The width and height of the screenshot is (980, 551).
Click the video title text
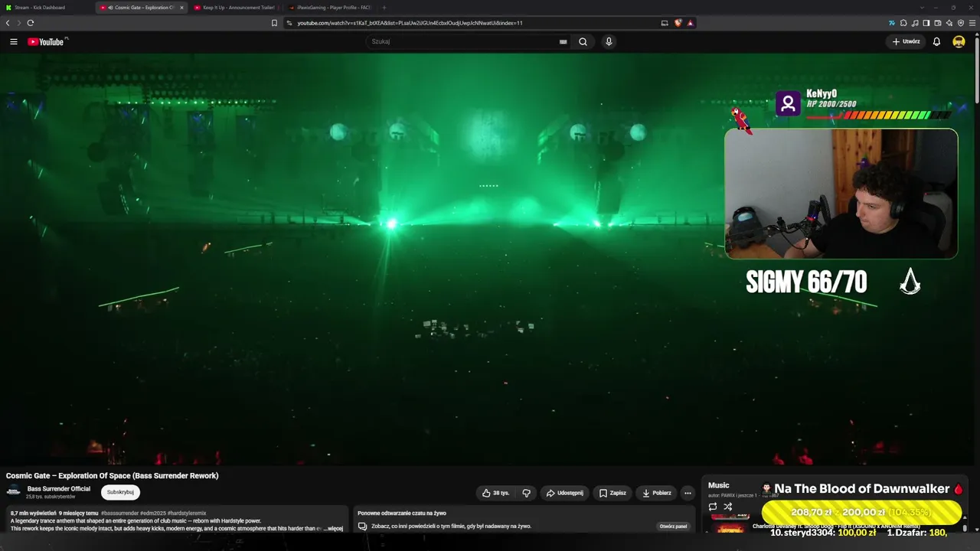(x=113, y=476)
